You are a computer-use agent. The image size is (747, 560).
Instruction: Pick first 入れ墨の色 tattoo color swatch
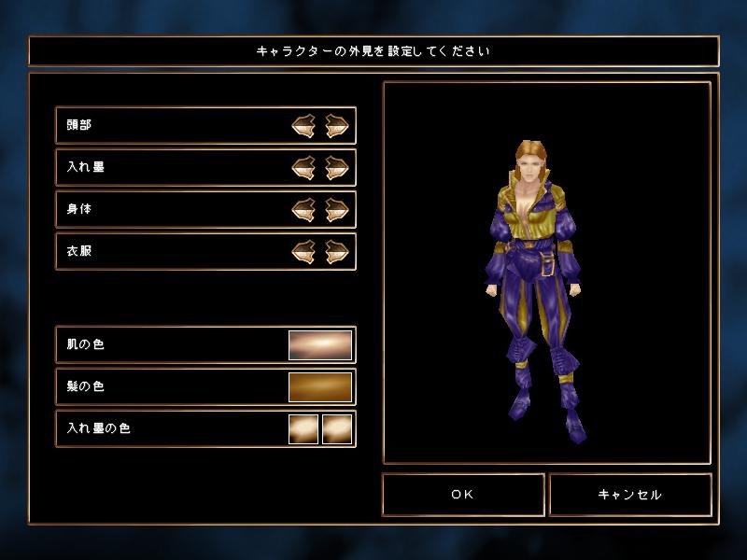click(x=303, y=429)
